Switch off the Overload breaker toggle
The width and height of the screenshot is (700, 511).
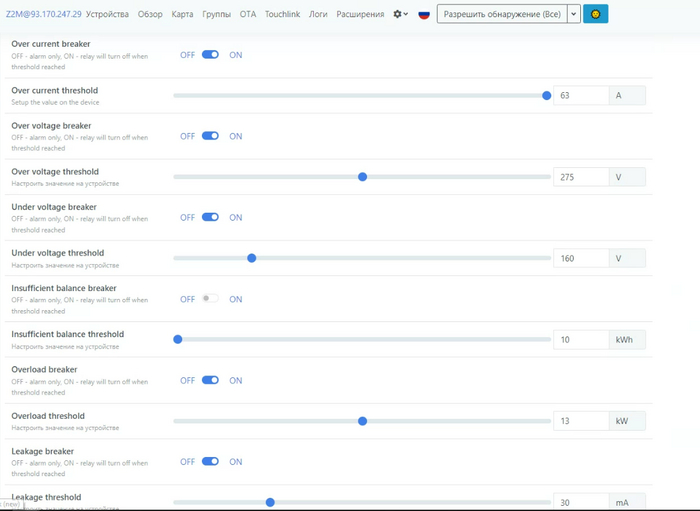(210, 380)
